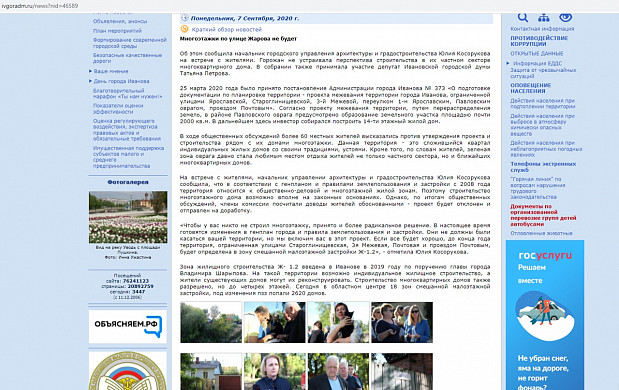Open Отловленные животные link
The image size is (619, 390).
tap(541, 233)
